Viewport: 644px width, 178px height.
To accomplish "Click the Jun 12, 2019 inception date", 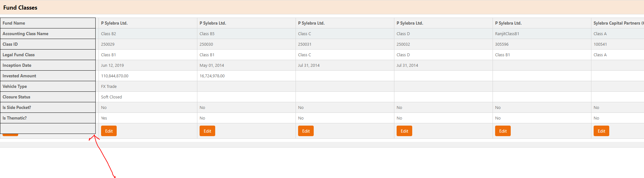I will 112,65.
